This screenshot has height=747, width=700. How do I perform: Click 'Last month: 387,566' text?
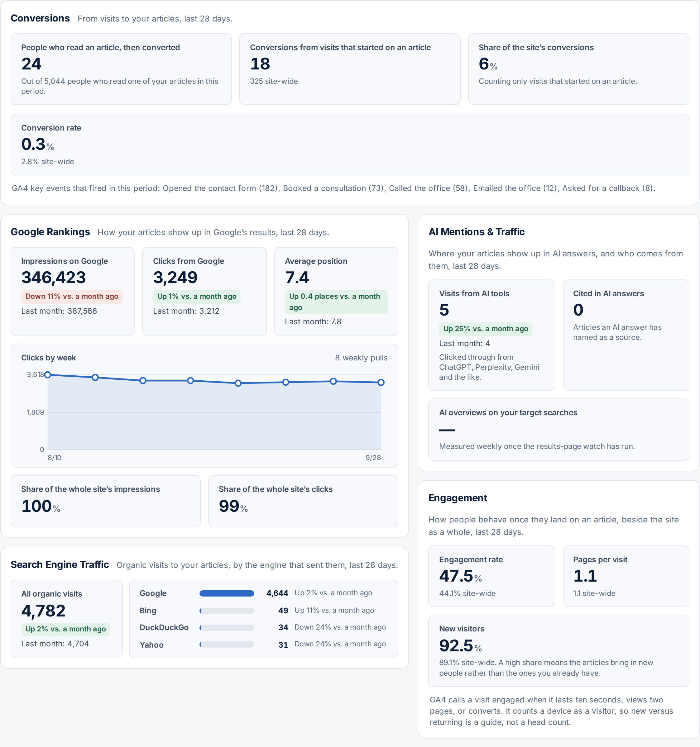pyautogui.click(x=59, y=311)
